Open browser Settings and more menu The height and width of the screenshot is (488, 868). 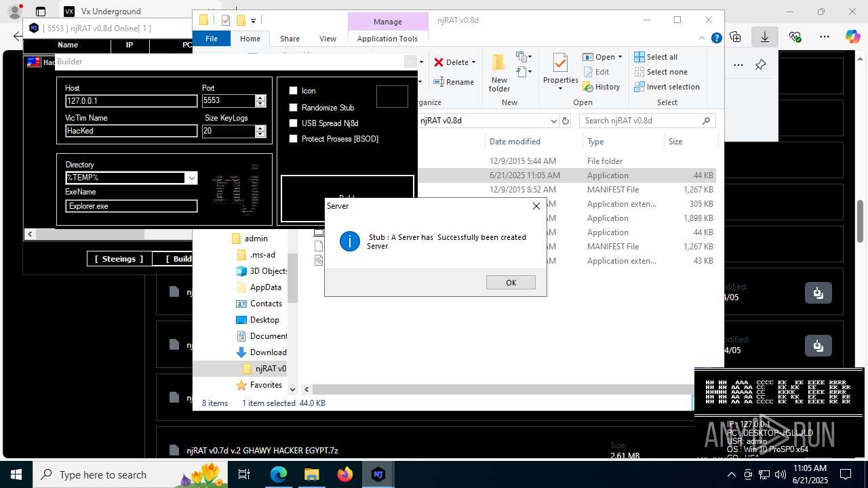point(824,37)
